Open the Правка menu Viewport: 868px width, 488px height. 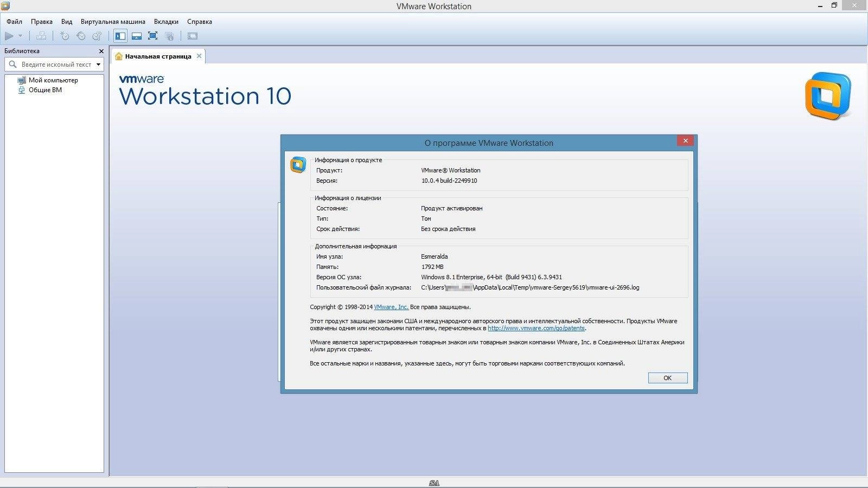[x=42, y=22]
